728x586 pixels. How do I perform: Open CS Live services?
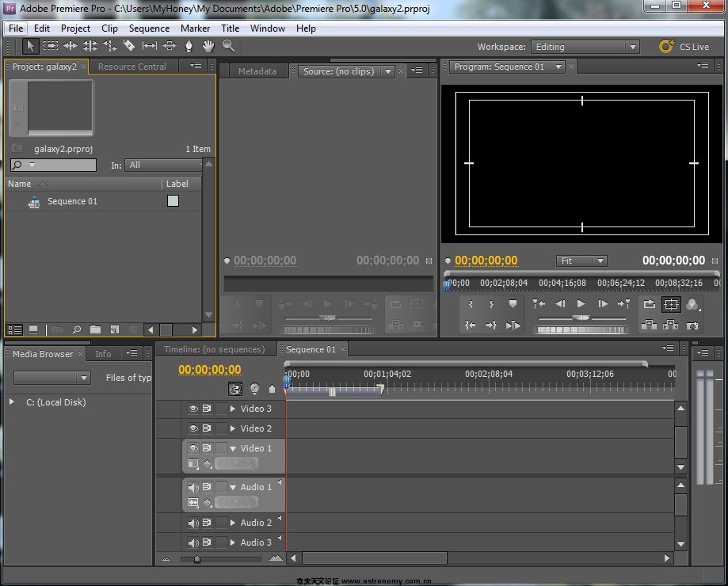(x=684, y=47)
